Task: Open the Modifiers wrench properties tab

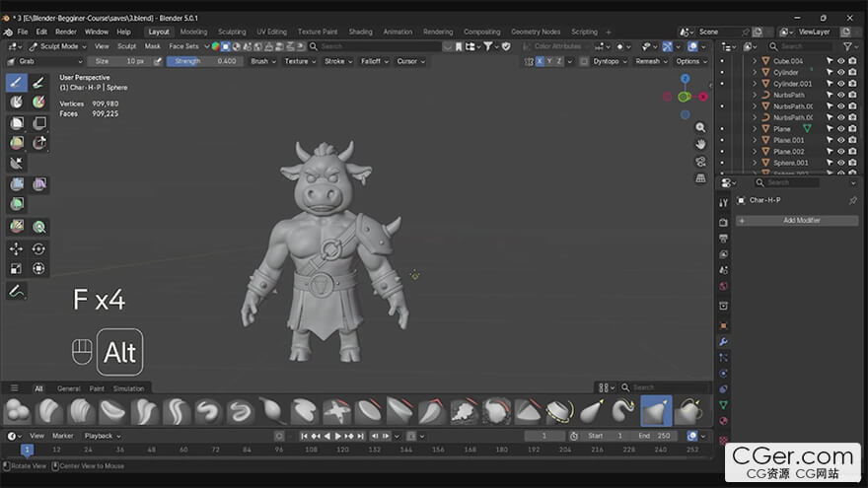Action: tap(723, 342)
